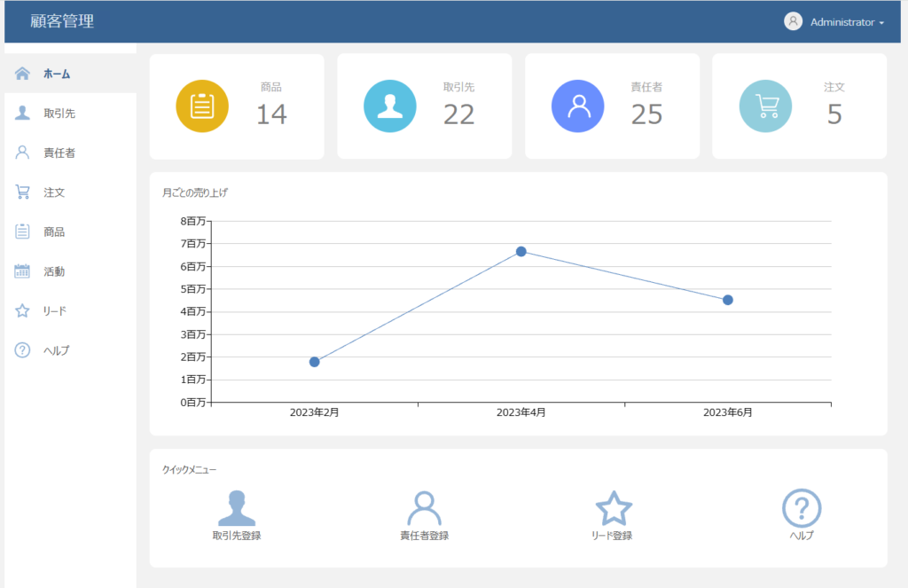Click the yellow 商品 clipboard circle icon

202,106
